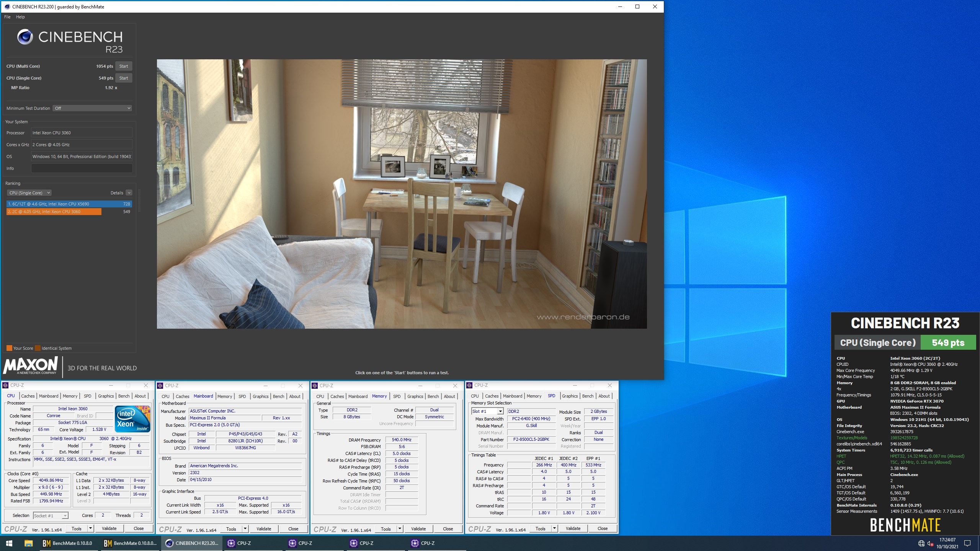Click Validate in CPU-Z CPU window
Screen dimensions: 980x551
[x=109, y=528]
